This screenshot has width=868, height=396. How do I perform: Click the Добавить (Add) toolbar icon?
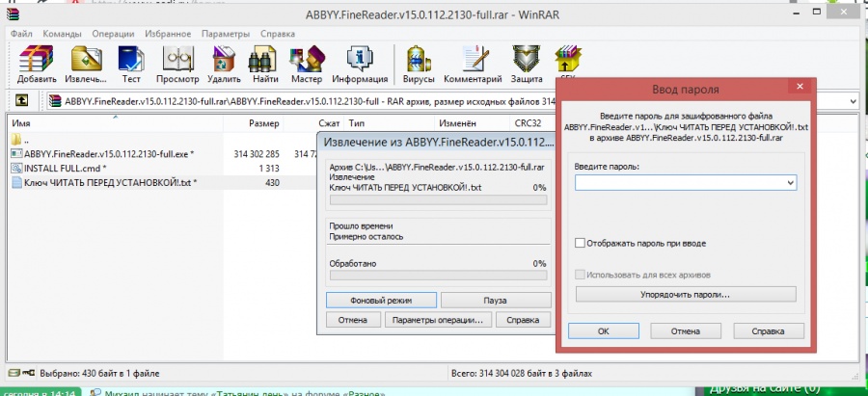pos(37,65)
